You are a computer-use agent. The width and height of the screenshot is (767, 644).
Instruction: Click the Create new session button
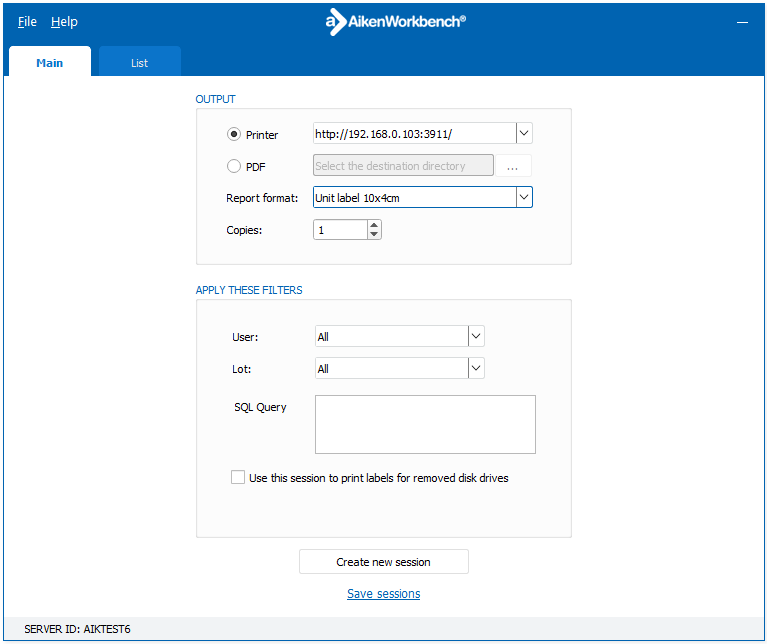coord(384,562)
